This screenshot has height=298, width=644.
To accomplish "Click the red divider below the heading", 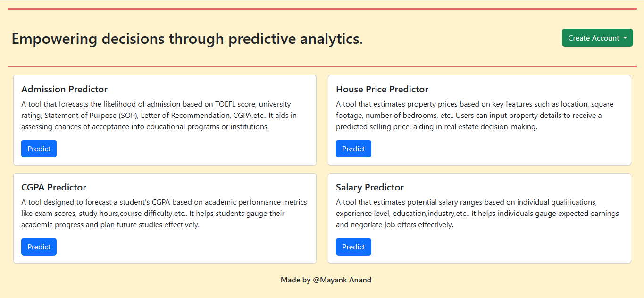I will [x=322, y=66].
